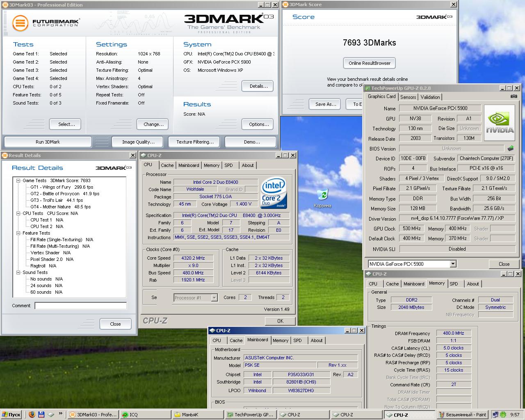Screen dimensions: 525x420
Task: Select the GT2 - Battle of Proxycon row
Action: tap(65, 194)
